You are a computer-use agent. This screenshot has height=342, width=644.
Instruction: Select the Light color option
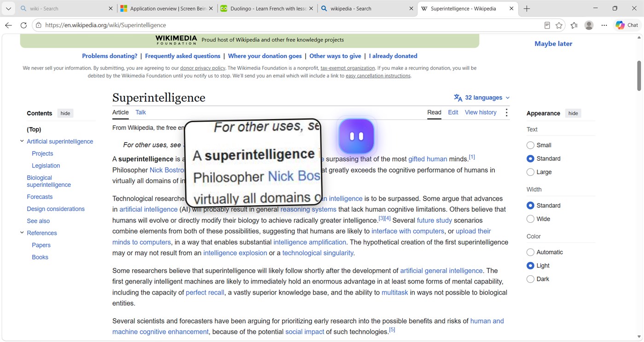point(530,266)
